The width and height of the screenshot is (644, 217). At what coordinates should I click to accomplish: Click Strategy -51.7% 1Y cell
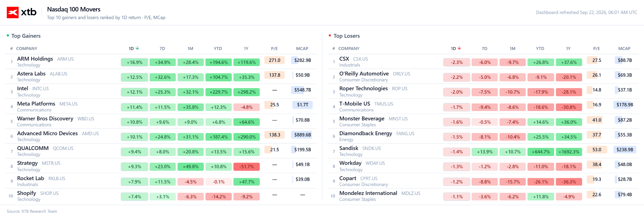[x=247, y=167]
